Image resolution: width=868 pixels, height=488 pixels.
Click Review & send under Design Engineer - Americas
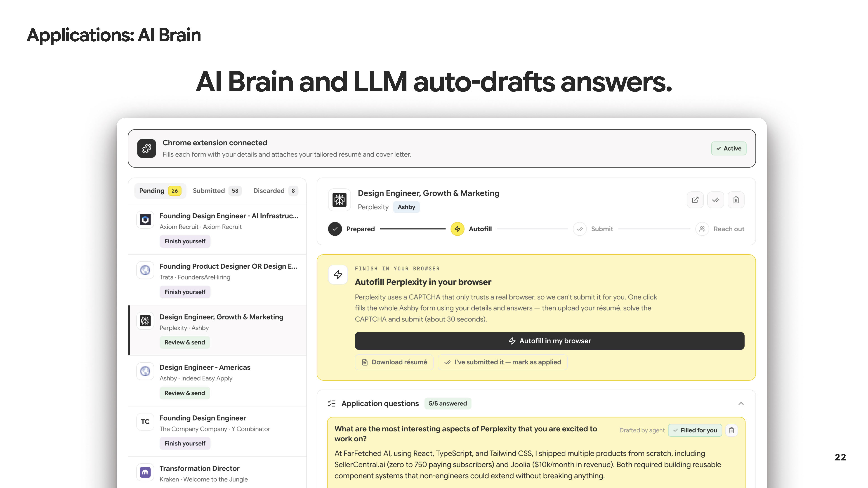pos(185,393)
